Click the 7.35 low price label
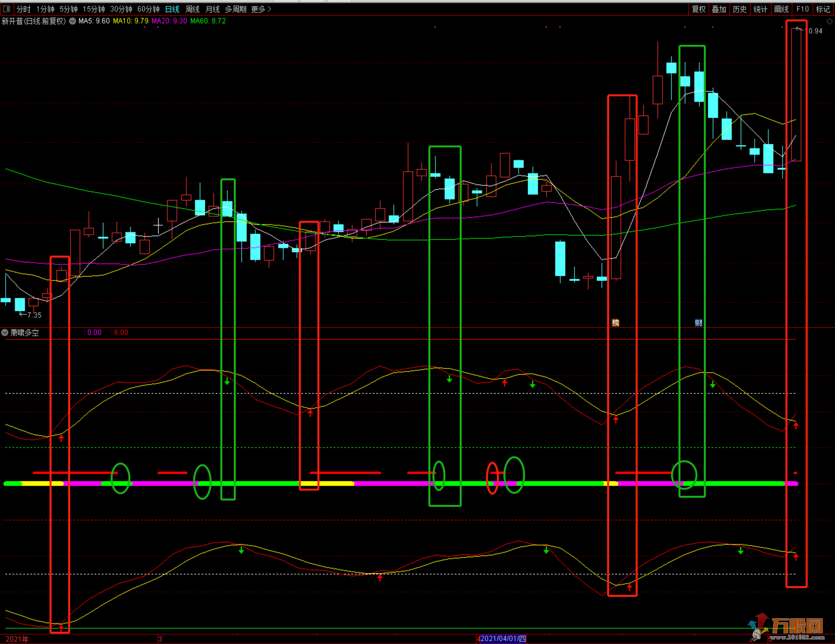 pos(34,315)
